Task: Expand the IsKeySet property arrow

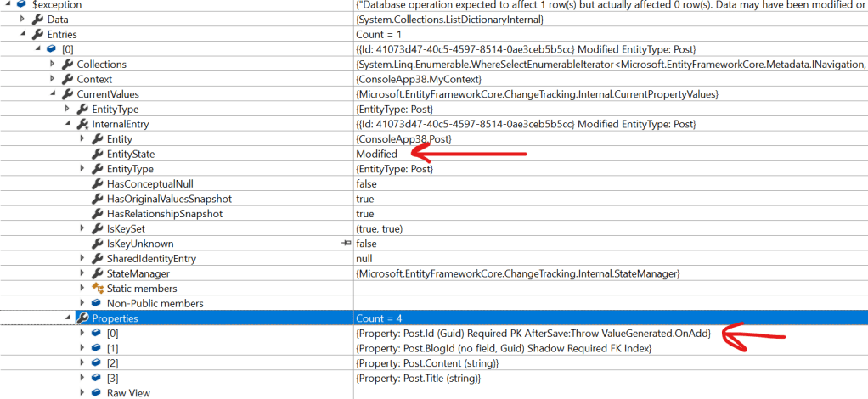Action: pos(82,229)
